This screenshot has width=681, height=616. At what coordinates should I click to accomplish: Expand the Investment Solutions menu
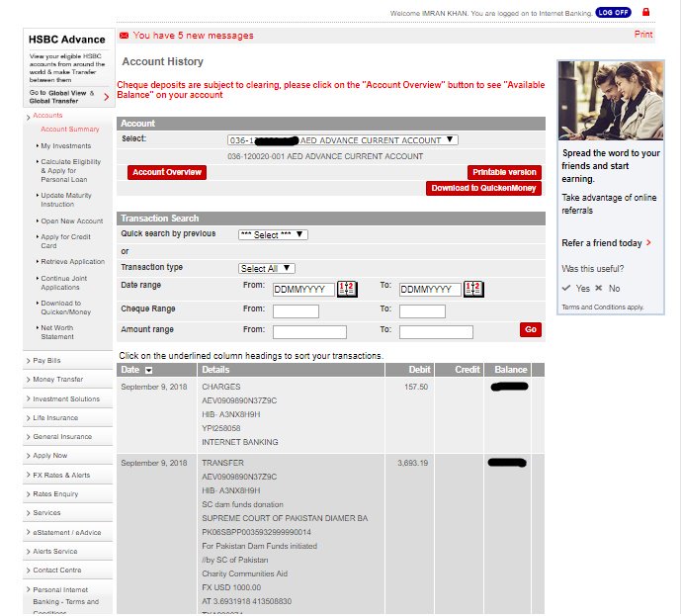click(x=66, y=398)
